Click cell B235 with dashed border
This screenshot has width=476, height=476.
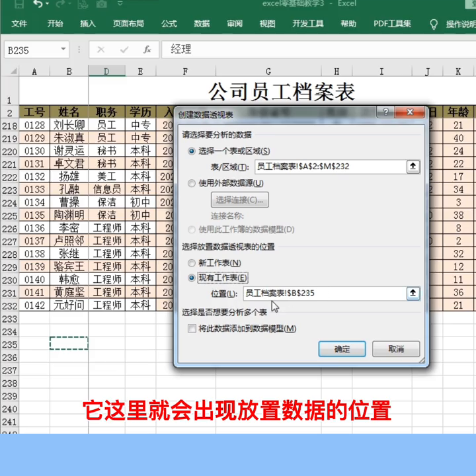pos(69,343)
